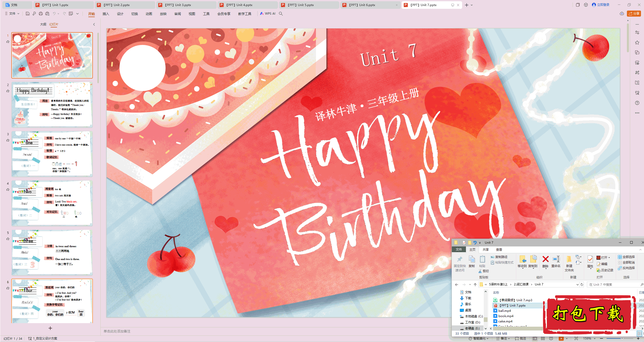Open the search magnifier in WPS menu bar
The width and height of the screenshot is (644, 342).
click(281, 14)
